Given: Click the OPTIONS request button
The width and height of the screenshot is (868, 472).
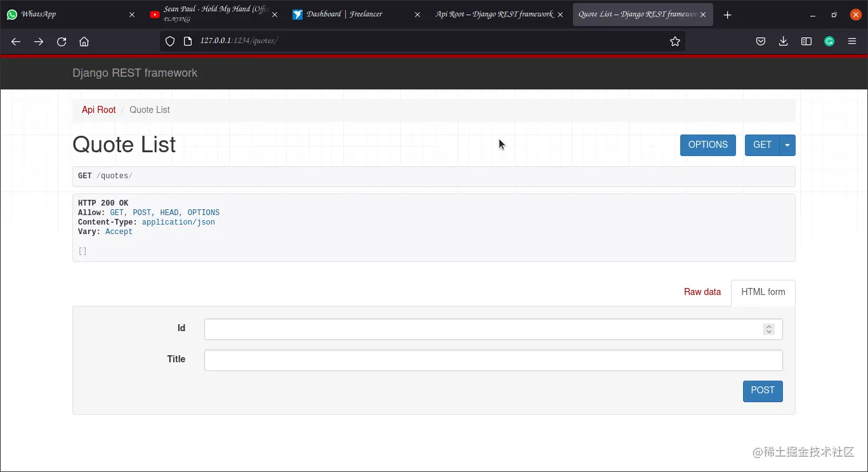Looking at the screenshot, I should tap(708, 145).
